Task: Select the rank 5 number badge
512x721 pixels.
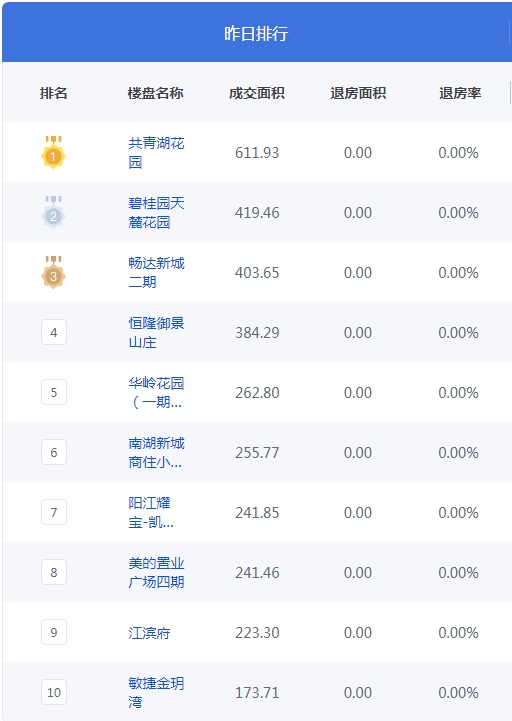Action: pyautogui.click(x=54, y=392)
